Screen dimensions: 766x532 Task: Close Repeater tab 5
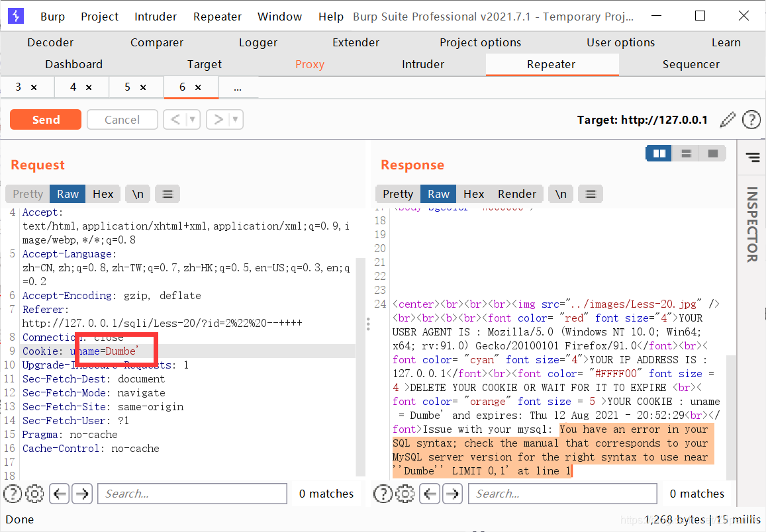pos(143,87)
